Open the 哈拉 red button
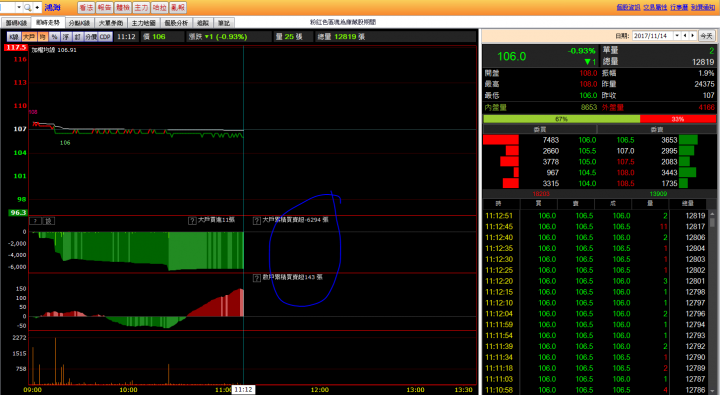720x395 pixels. point(159,7)
